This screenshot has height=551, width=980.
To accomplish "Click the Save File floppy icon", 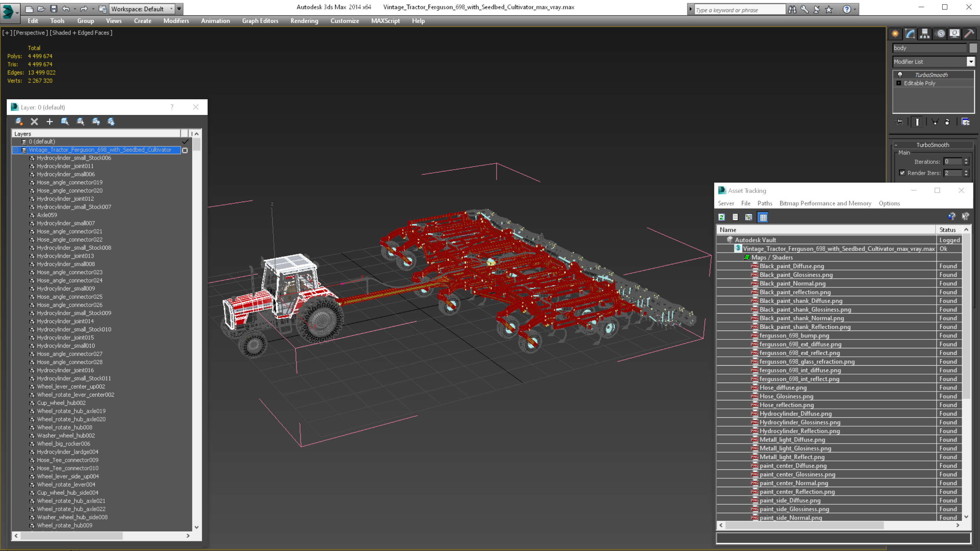I will (54, 9).
